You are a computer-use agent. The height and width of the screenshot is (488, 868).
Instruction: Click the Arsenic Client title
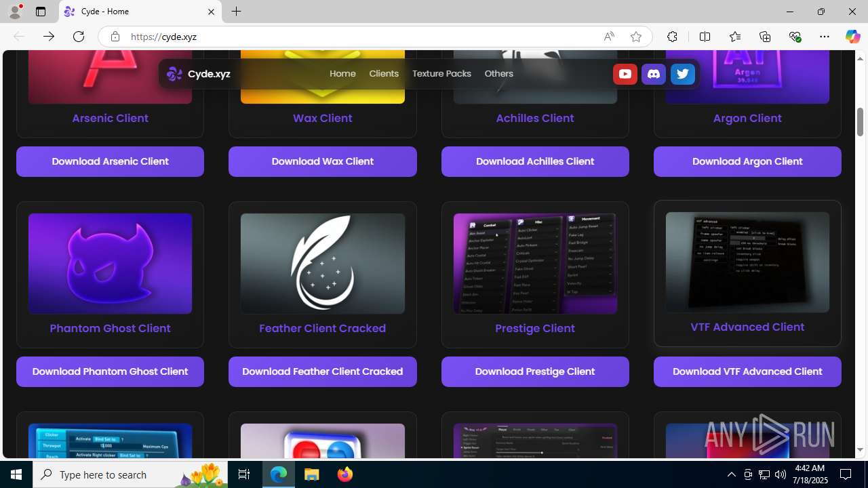(x=110, y=118)
